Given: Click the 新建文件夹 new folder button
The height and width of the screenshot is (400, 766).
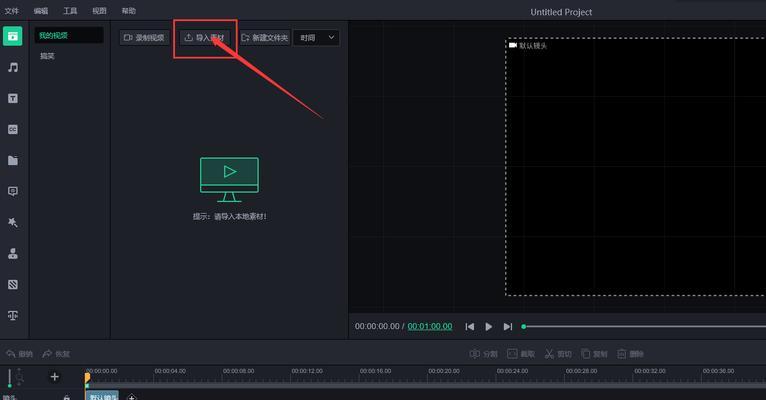Looking at the screenshot, I should tap(265, 38).
